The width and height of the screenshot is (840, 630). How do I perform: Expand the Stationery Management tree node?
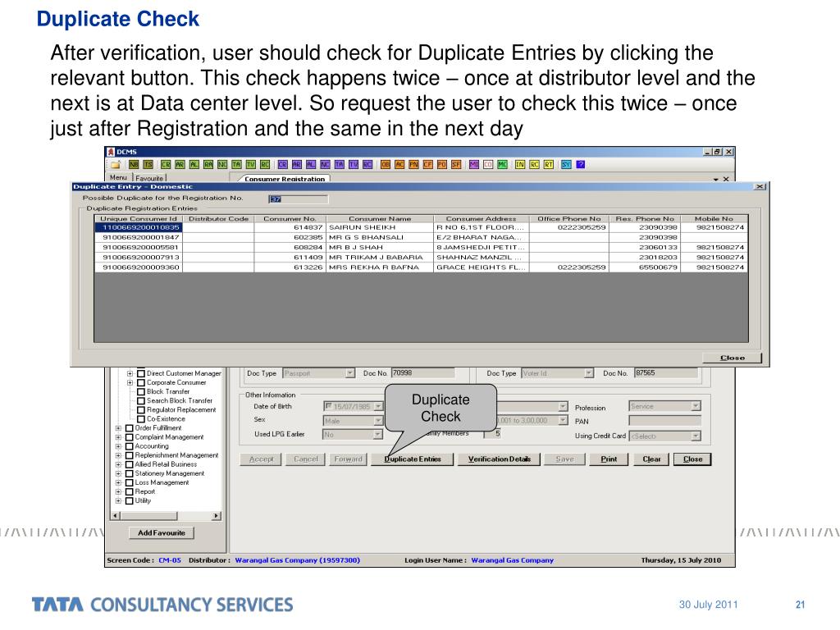click(x=118, y=473)
